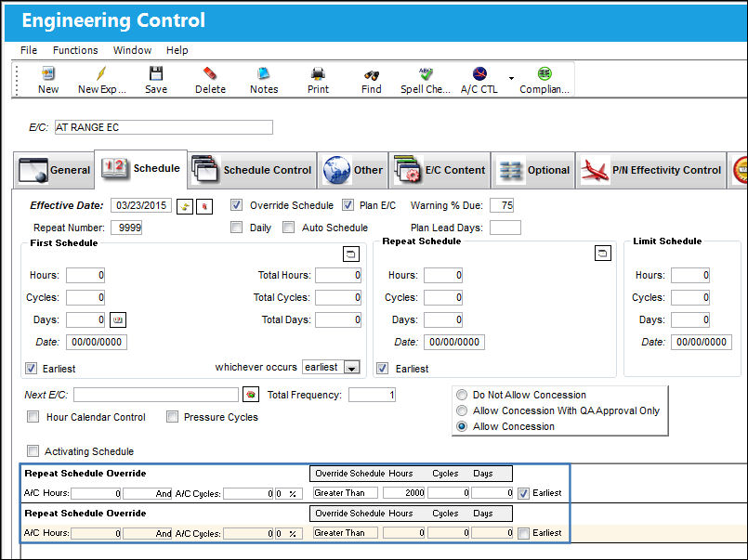
Task: Expand the A/C CTL dropdown arrow
Action: coord(511,78)
